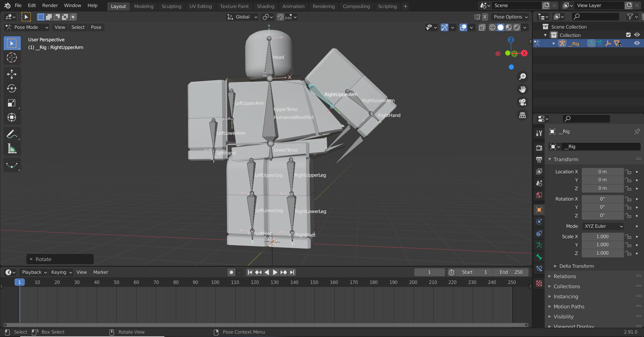Hide the _Rig object with its eye toggle
This screenshot has height=337, width=644.
[636, 43]
